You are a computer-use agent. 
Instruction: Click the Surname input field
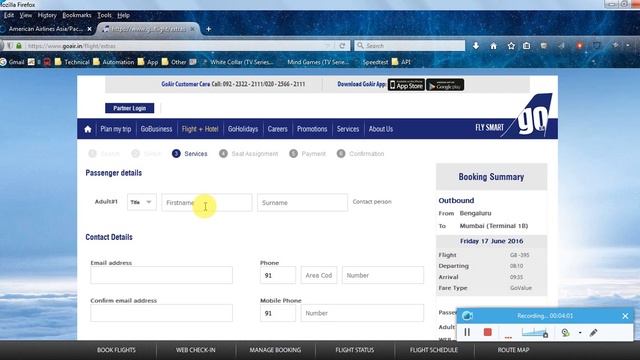click(x=302, y=202)
